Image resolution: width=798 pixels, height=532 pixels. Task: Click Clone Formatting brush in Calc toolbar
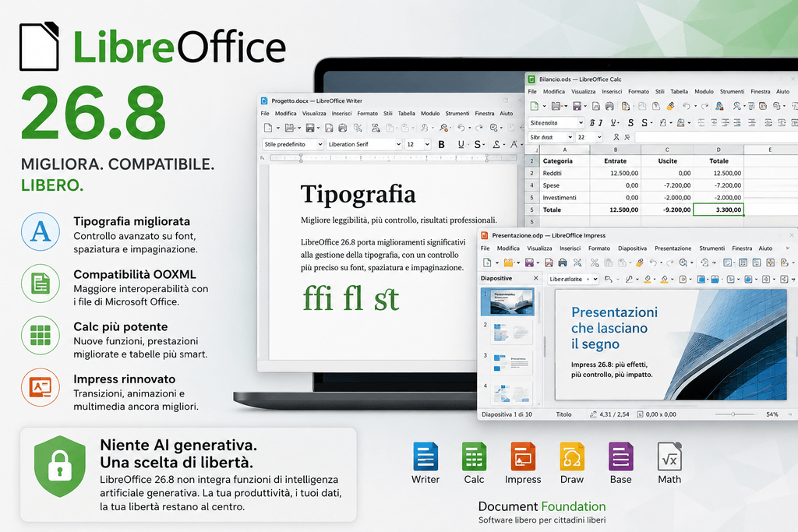click(670, 106)
